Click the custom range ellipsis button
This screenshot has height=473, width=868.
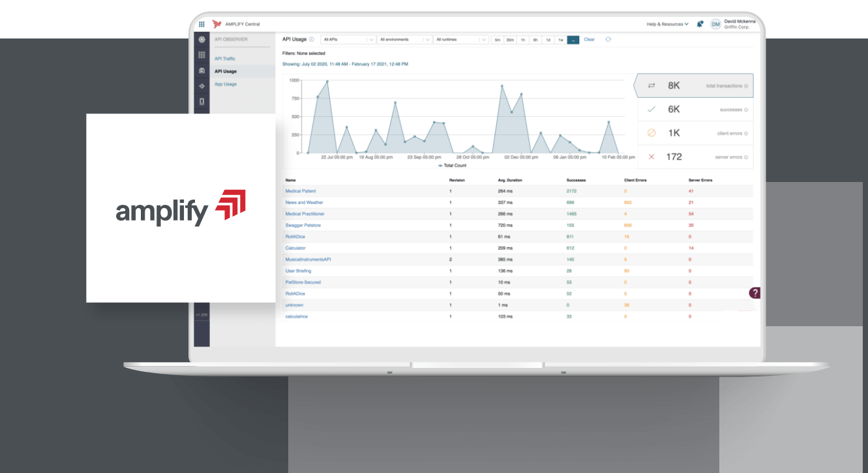(573, 40)
